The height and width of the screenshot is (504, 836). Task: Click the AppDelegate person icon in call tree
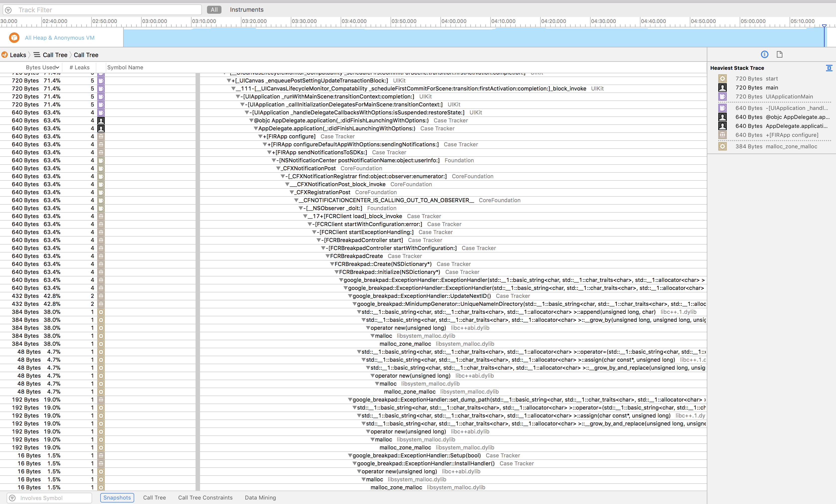[x=101, y=128]
